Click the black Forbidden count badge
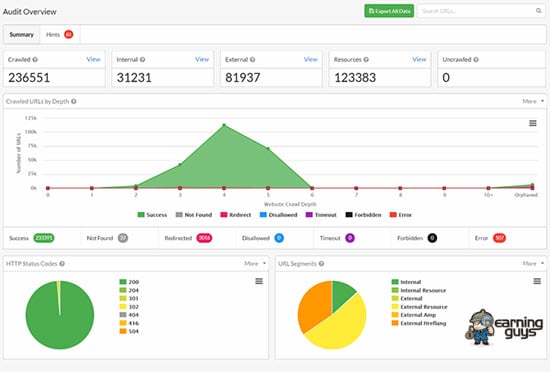The image size is (550, 372). pyautogui.click(x=432, y=238)
